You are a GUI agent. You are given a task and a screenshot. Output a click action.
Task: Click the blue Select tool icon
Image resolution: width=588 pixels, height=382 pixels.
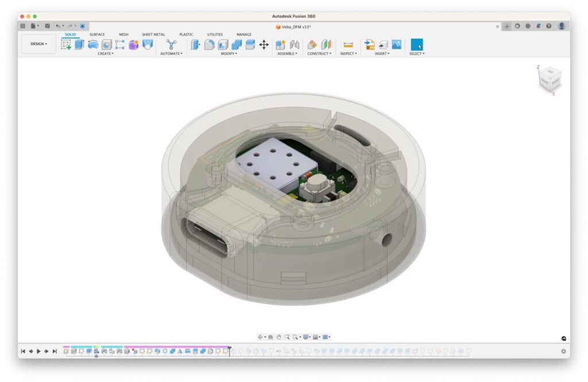[417, 45]
